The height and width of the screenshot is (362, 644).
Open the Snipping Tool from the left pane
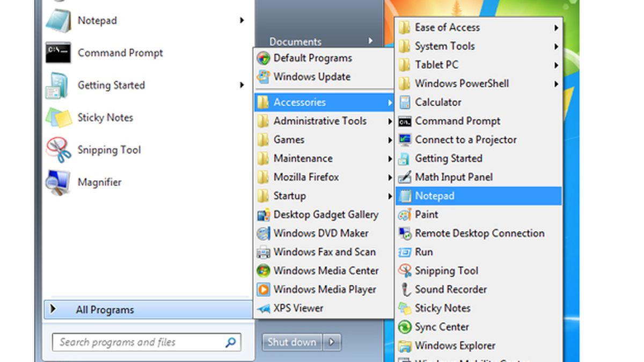[109, 150]
